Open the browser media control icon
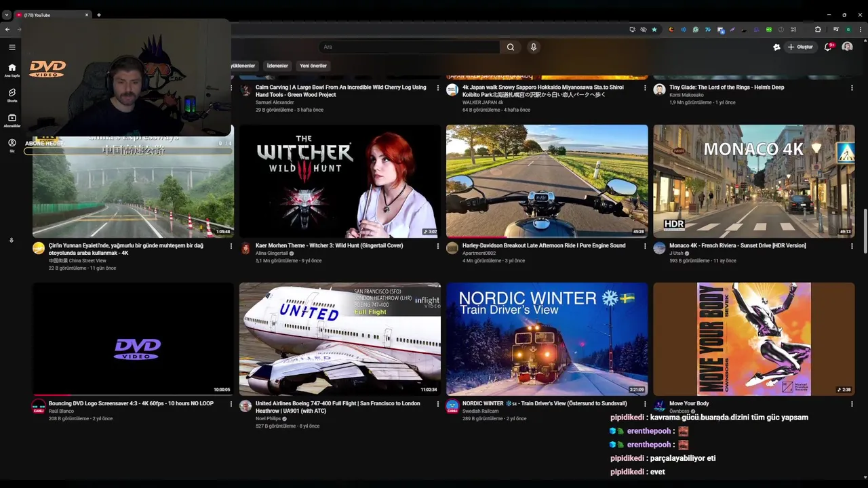Image resolution: width=868 pixels, height=488 pixels. [x=836, y=29]
